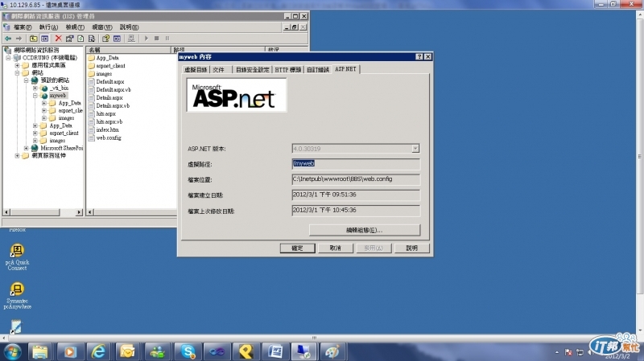Open Skype from the taskbar
This screenshot has height=361, width=644.
[x=188, y=352]
